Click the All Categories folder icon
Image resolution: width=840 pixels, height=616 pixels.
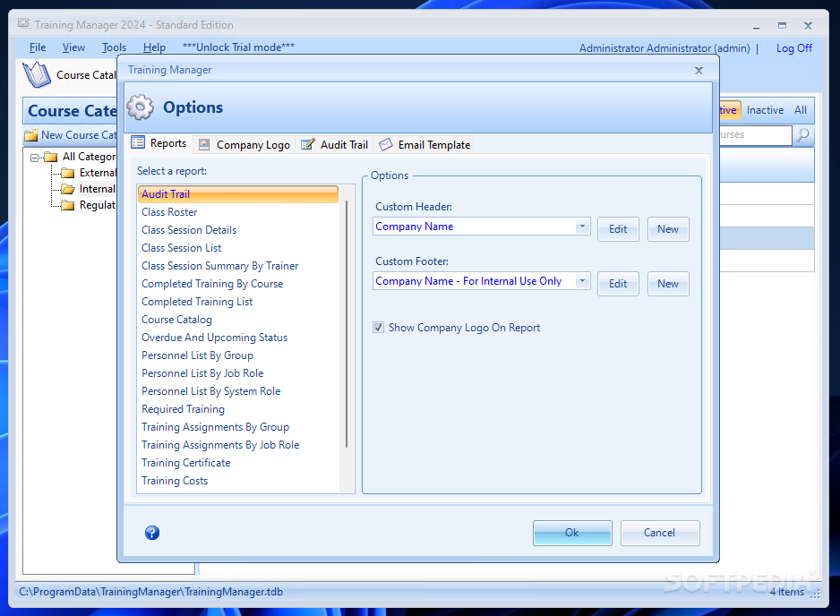[x=51, y=157]
